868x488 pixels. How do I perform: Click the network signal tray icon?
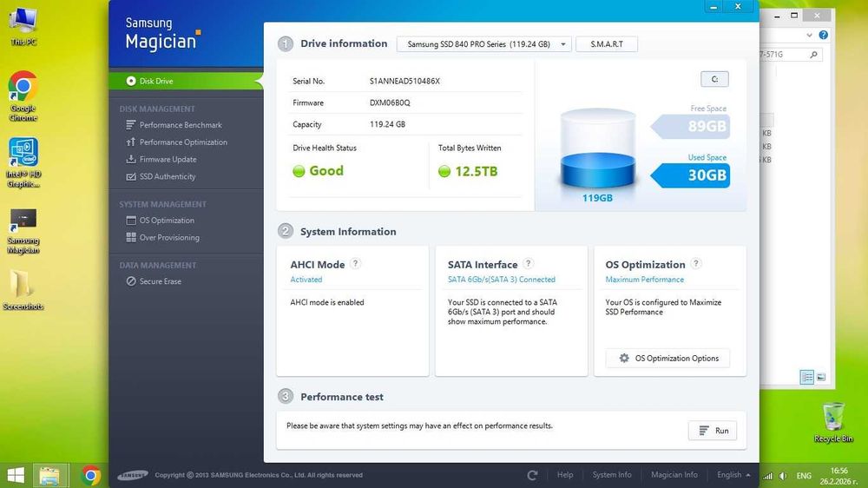(x=768, y=476)
